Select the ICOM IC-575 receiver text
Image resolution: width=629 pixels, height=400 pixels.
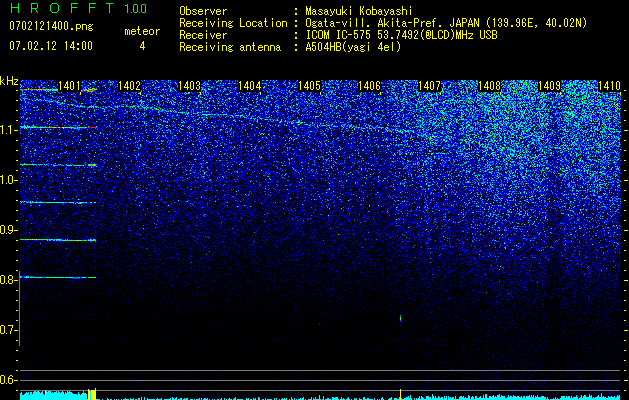[402, 35]
